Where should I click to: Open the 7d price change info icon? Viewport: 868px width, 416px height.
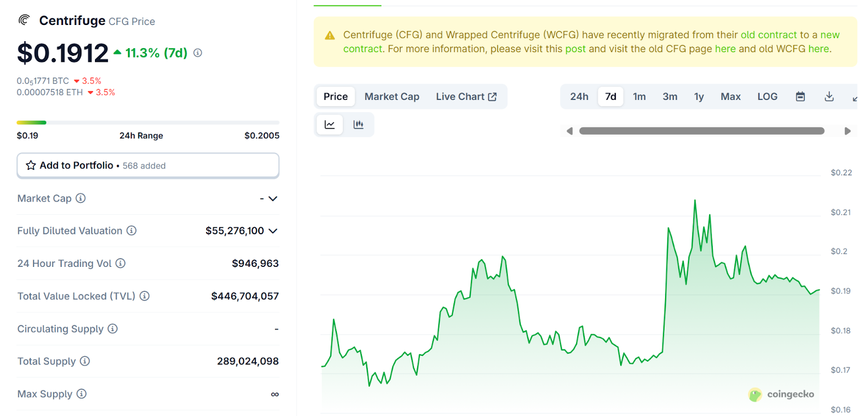click(x=198, y=53)
